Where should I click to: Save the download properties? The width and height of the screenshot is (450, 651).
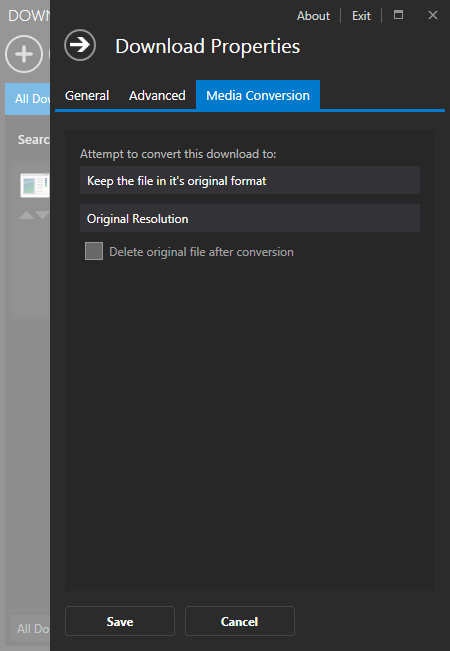pos(120,621)
